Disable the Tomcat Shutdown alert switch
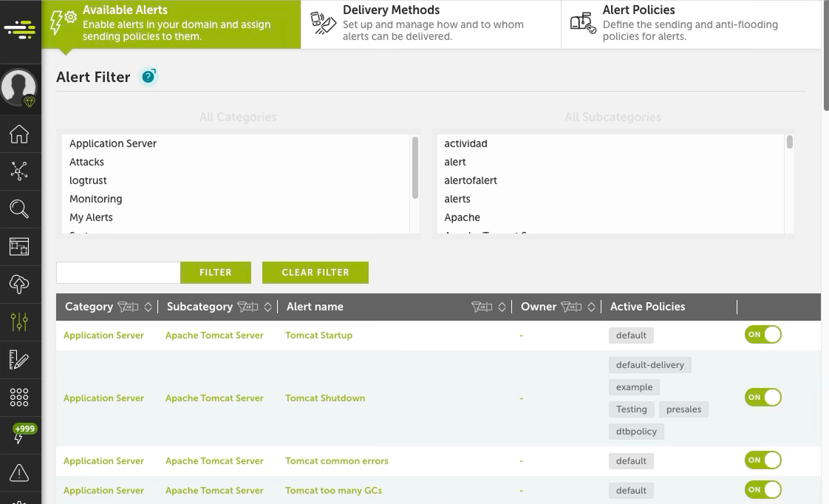Viewport: 829px width, 504px height. [763, 397]
